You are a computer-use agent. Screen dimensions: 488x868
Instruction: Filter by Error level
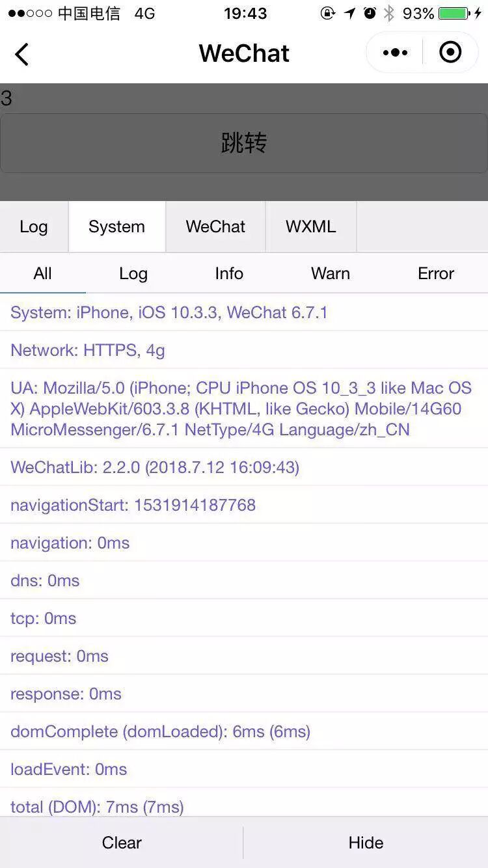click(x=436, y=273)
